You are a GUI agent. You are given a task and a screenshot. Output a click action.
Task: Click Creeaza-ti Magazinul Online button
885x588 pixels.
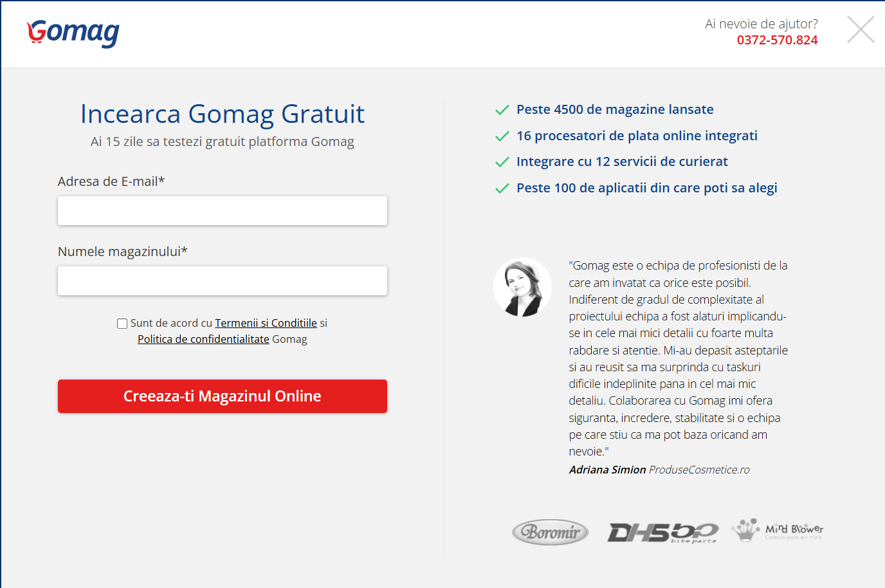pyautogui.click(x=223, y=396)
